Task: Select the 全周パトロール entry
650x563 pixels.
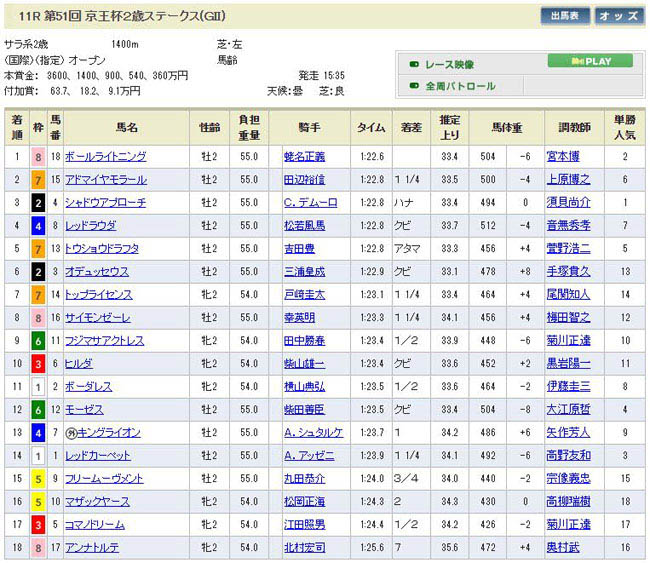Action: tap(460, 86)
